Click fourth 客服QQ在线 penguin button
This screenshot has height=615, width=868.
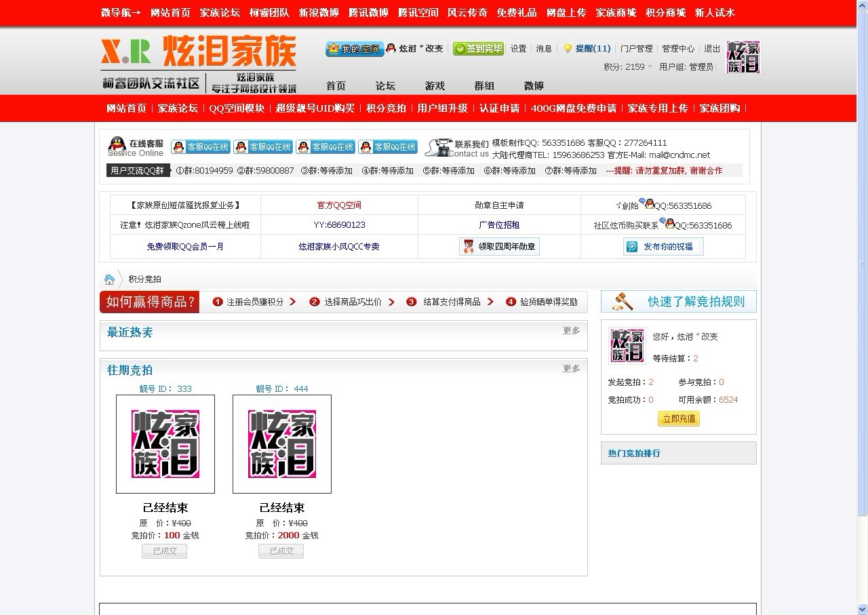[x=388, y=147]
